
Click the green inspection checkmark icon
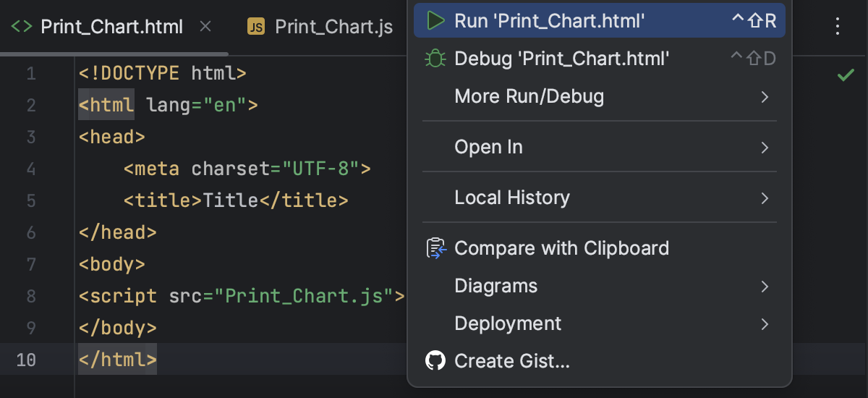tap(846, 75)
